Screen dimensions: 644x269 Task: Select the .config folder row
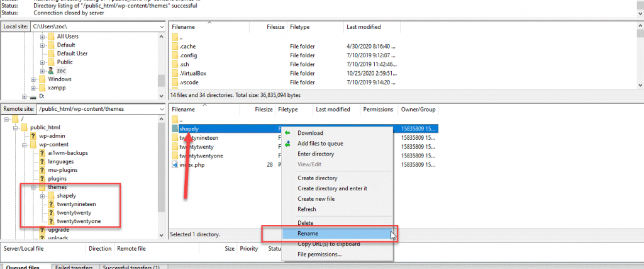click(285, 55)
